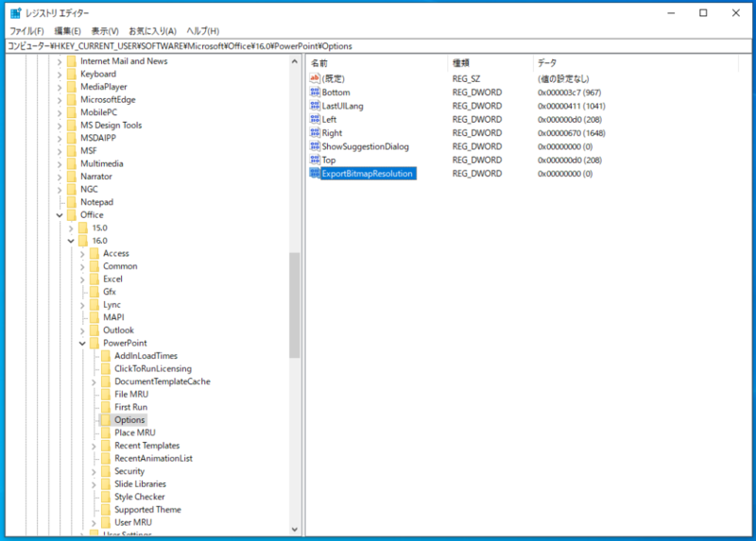Click the DWORD icon beside Top value
The image size is (756, 541).
click(x=315, y=160)
